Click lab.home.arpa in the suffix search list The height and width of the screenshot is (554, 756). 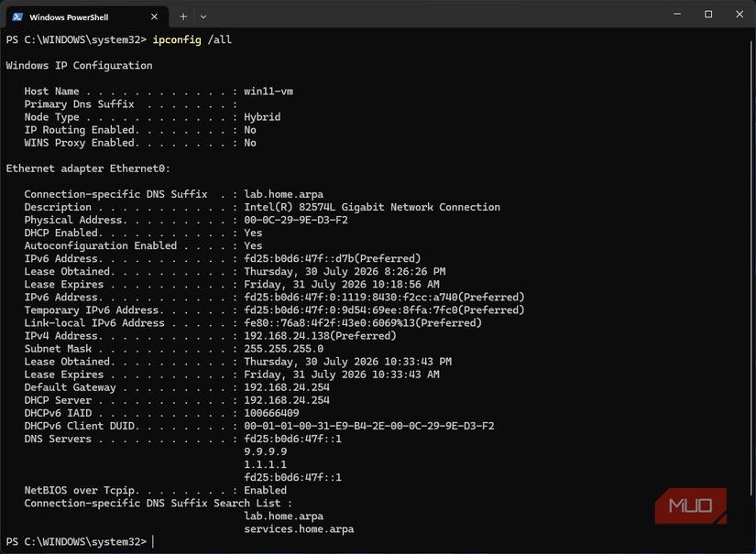[283, 516]
